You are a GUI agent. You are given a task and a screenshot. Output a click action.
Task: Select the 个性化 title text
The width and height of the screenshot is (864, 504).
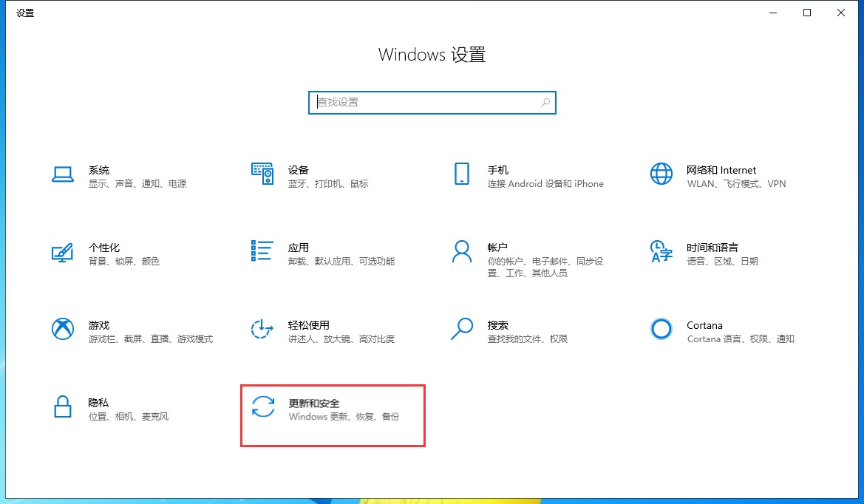[x=104, y=248]
